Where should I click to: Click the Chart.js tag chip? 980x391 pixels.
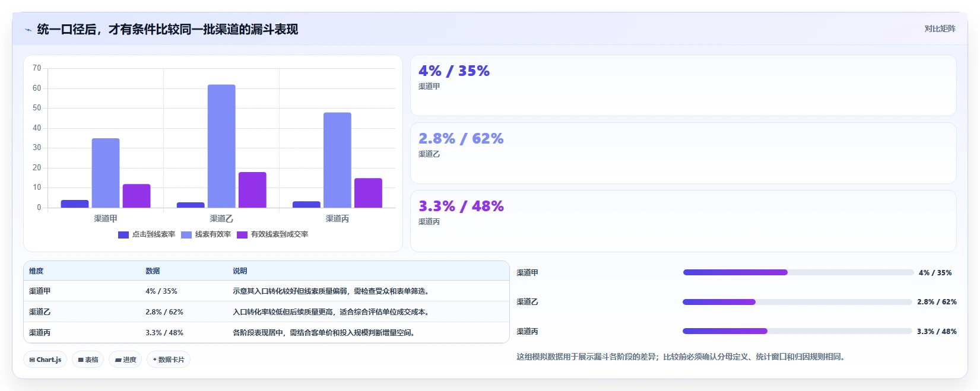[45, 360]
